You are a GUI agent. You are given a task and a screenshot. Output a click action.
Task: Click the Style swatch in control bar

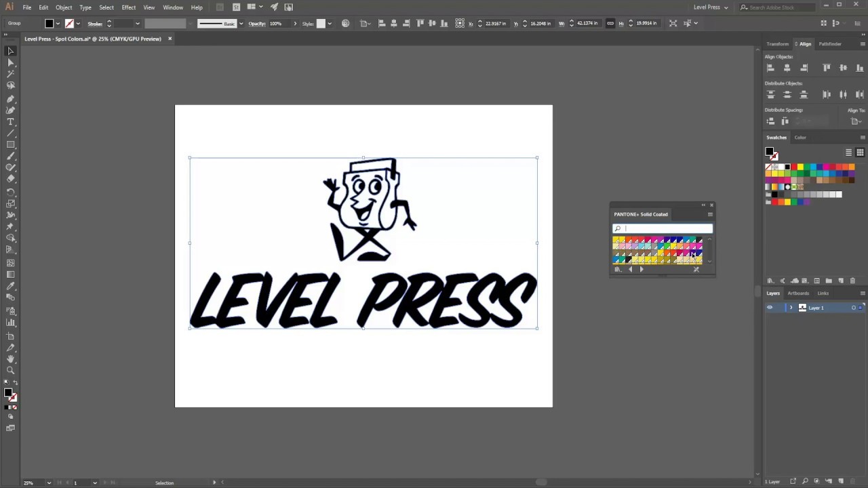[x=321, y=24]
